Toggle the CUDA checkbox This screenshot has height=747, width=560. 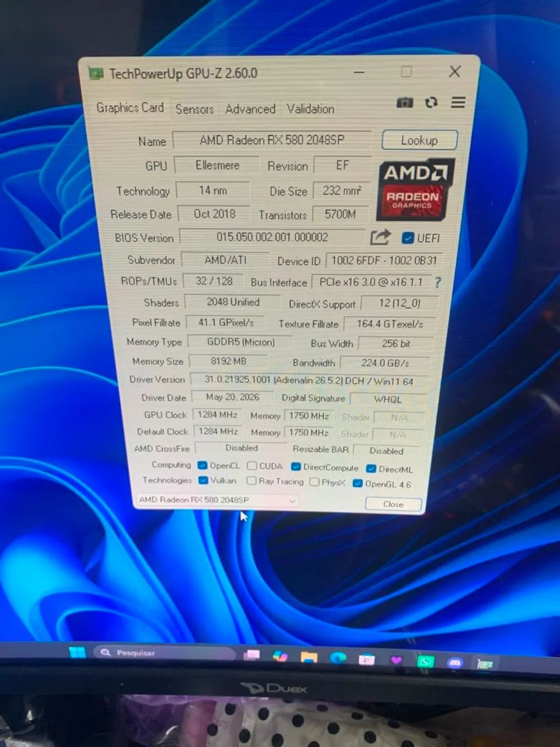(x=252, y=466)
